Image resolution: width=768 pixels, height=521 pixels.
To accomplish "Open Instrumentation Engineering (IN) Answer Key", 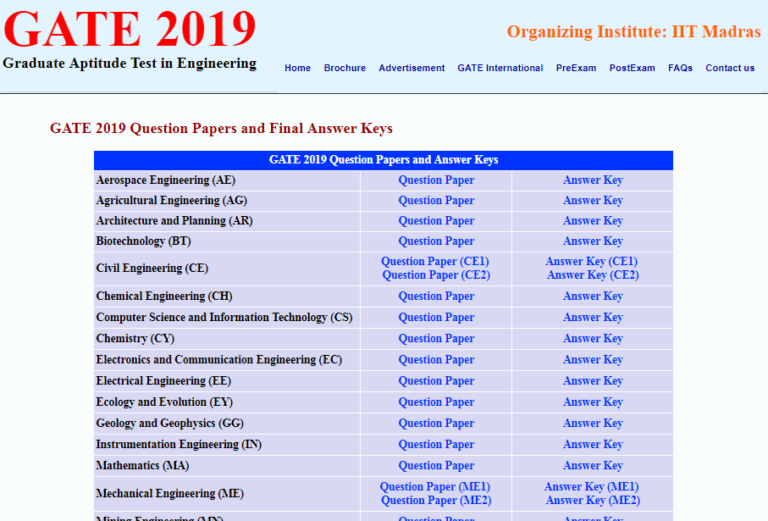I will tap(593, 445).
